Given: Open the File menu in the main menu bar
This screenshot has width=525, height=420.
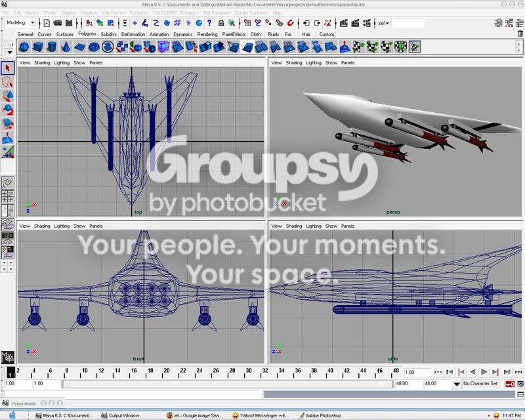Looking at the screenshot, I should pyautogui.click(x=5, y=12).
